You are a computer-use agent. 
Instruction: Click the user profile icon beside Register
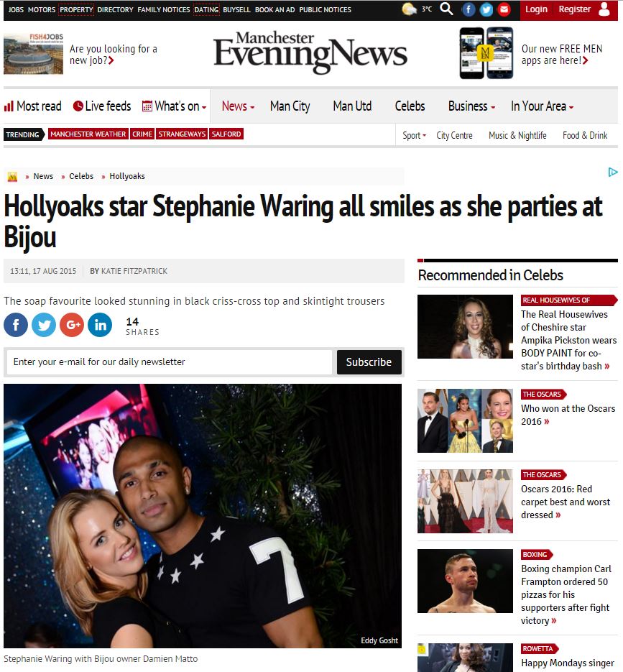[x=604, y=9]
